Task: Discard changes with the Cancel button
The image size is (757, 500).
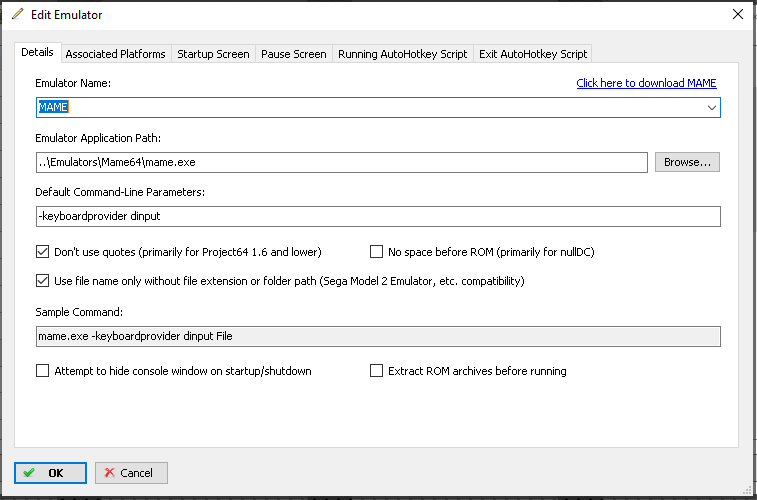Action: (131, 473)
